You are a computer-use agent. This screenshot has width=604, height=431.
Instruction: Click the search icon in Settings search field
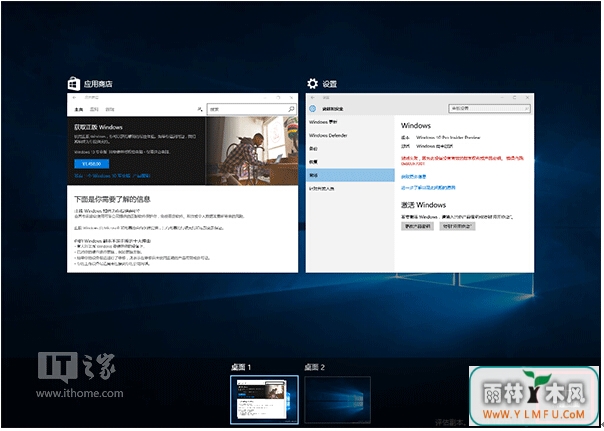(527, 109)
